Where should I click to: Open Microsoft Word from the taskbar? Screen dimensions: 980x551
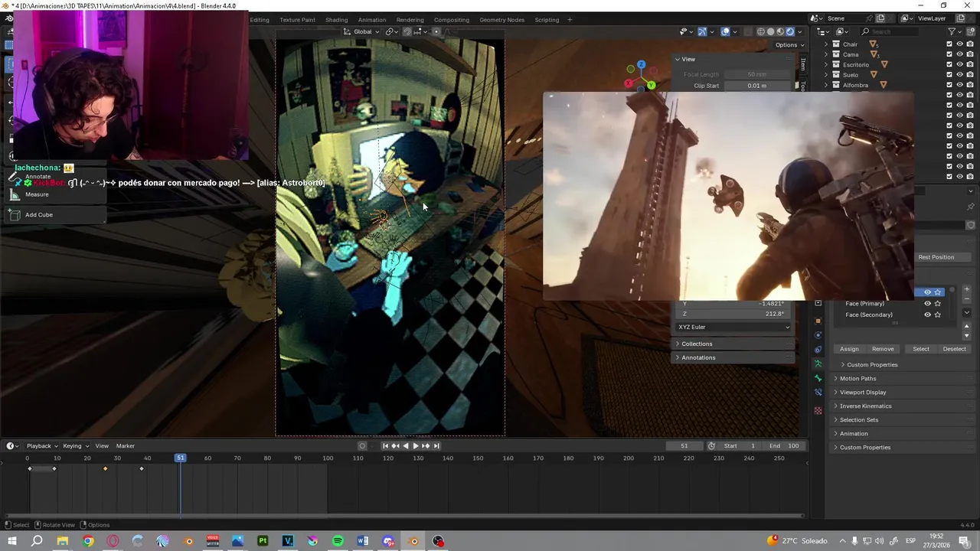tap(363, 541)
